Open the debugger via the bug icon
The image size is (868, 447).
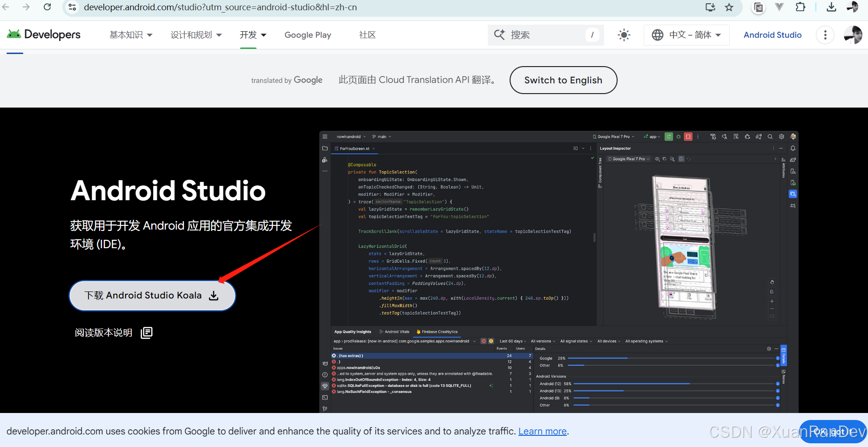click(x=678, y=136)
